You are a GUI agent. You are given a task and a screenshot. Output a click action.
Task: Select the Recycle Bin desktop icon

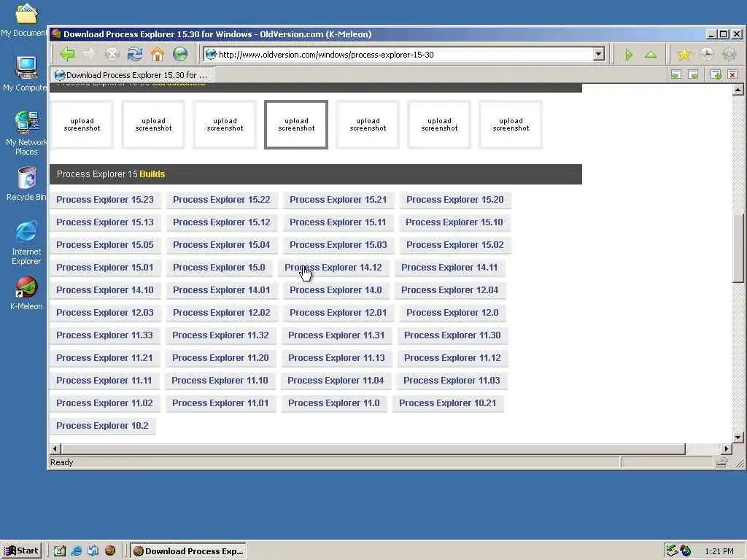[26, 184]
